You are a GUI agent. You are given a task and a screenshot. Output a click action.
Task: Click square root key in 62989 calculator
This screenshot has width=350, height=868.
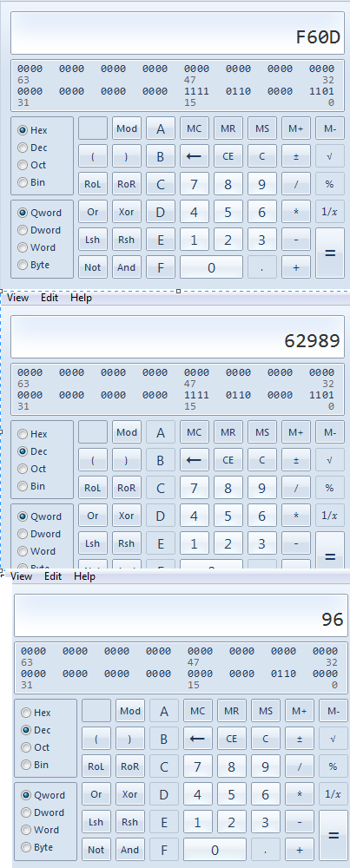[x=329, y=460]
